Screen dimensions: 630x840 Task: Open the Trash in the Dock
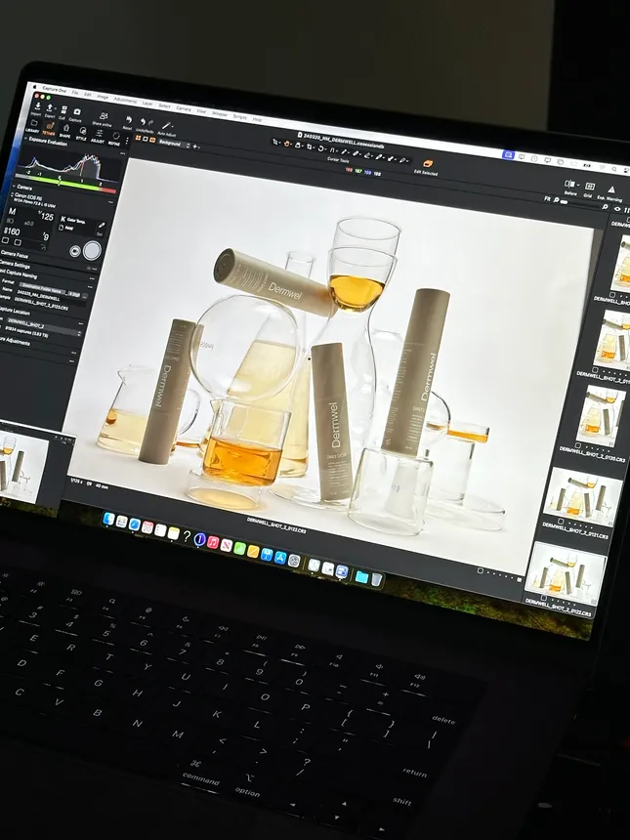[x=377, y=579]
